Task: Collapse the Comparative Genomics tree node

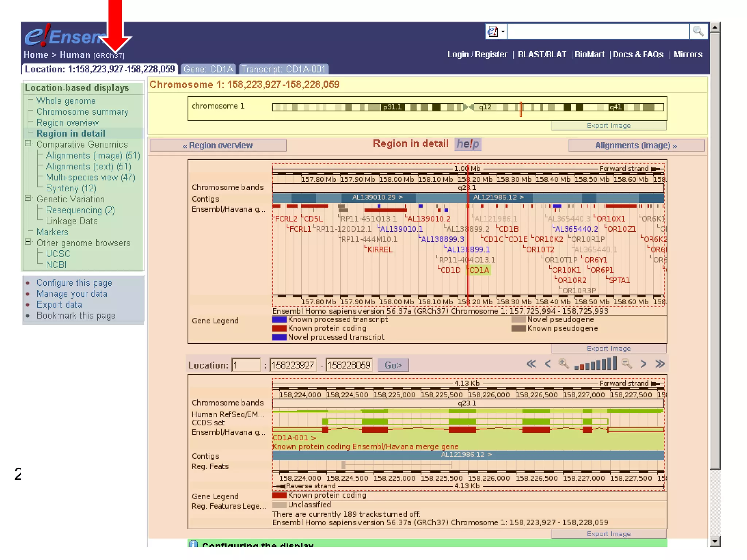Action: pyautogui.click(x=28, y=144)
